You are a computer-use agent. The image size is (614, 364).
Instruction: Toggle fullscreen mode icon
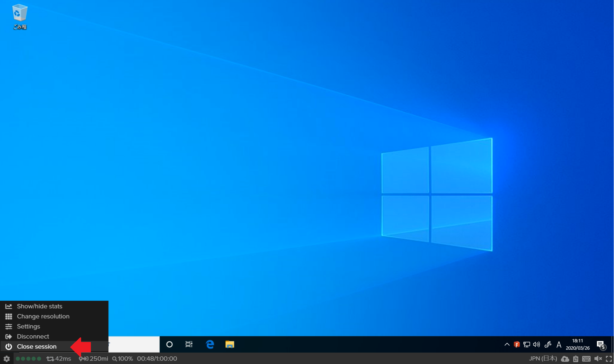(x=609, y=359)
